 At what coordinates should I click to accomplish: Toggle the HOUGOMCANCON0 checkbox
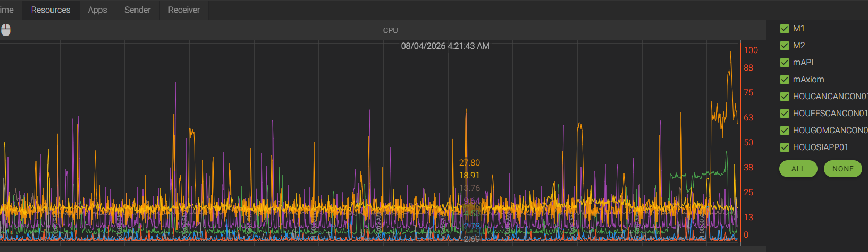(x=784, y=131)
